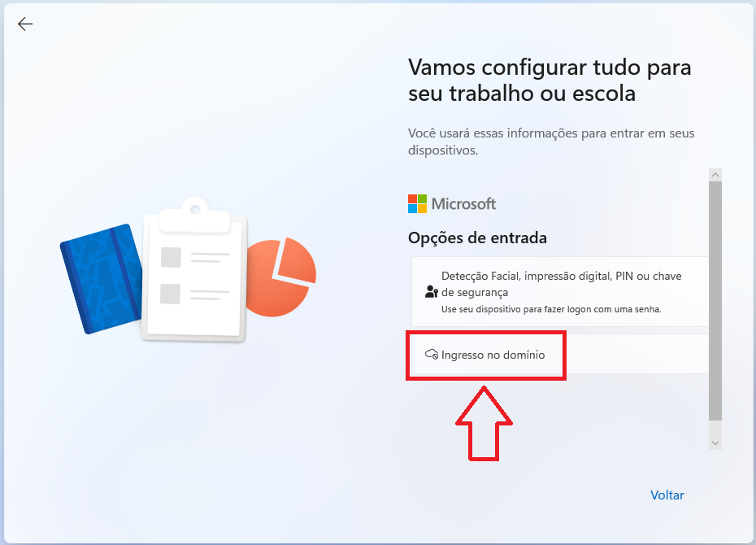Click the scrollbar down arrow

click(x=715, y=443)
